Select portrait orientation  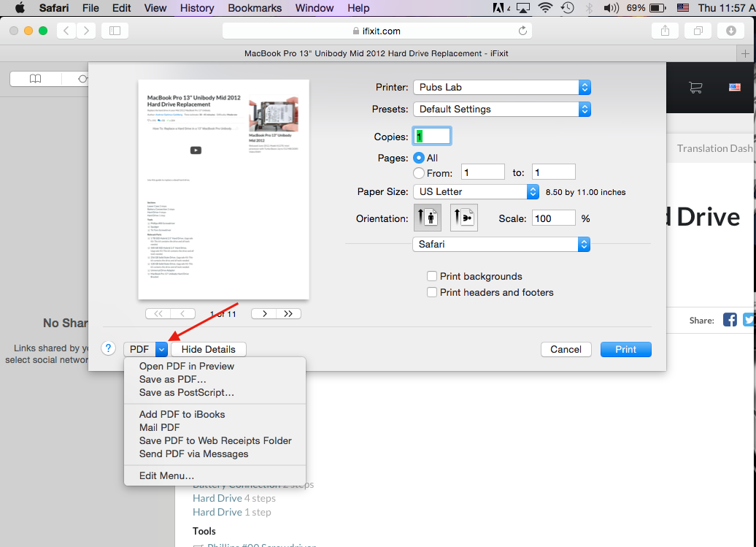(x=427, y=218)
